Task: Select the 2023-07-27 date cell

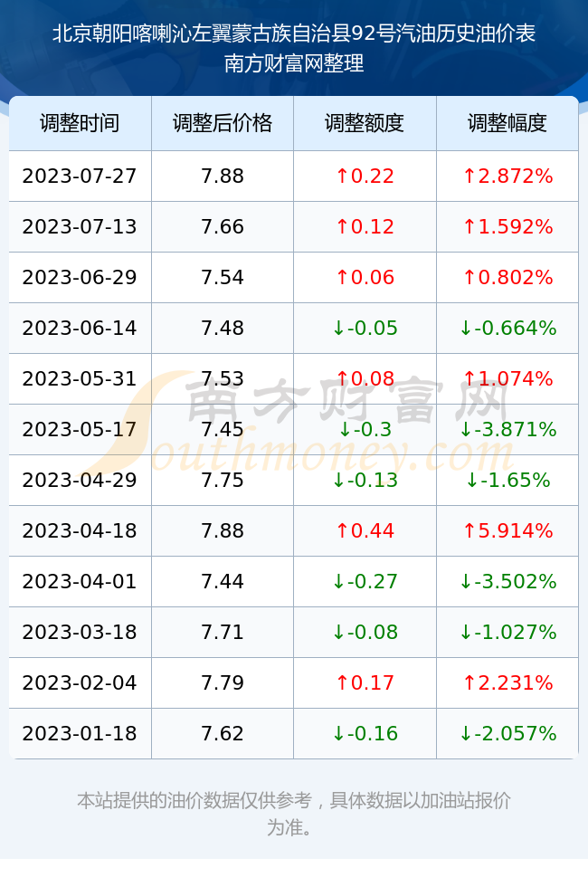Action: [80, 176]
